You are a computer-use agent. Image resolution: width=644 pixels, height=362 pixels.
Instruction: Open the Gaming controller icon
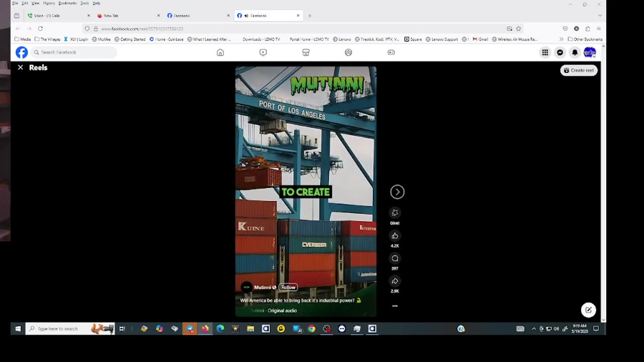[391, 52]
